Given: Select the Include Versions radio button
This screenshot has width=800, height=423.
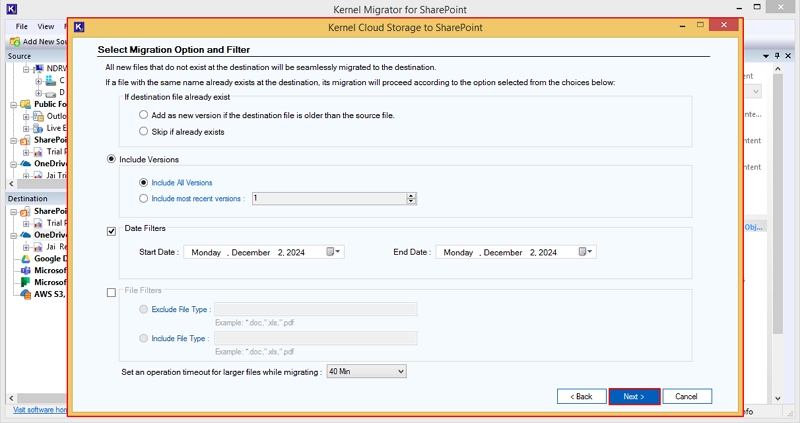Looking at the screenshot, I should pyautogui.click(x=111, y=159).
